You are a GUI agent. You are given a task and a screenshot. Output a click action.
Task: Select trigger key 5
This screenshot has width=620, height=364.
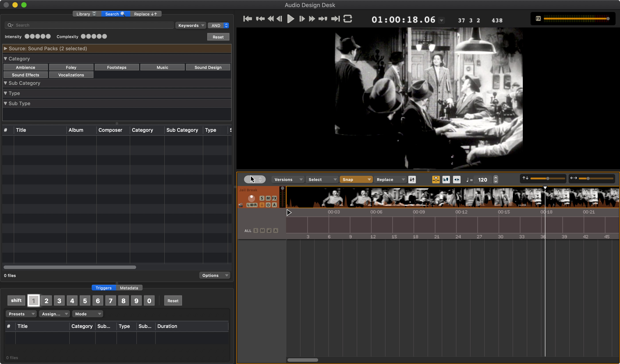click(85, 300)
